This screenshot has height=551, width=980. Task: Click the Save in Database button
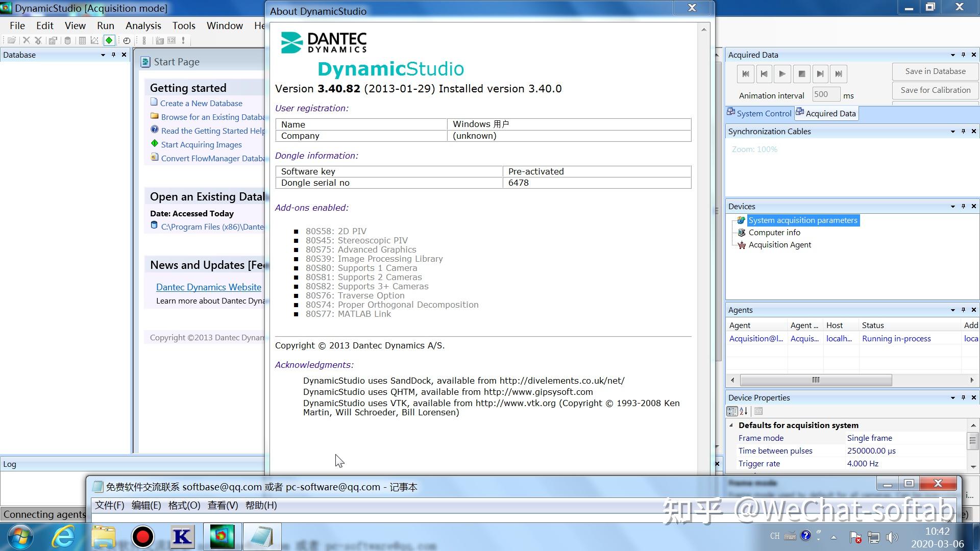[x=935, y=71]
